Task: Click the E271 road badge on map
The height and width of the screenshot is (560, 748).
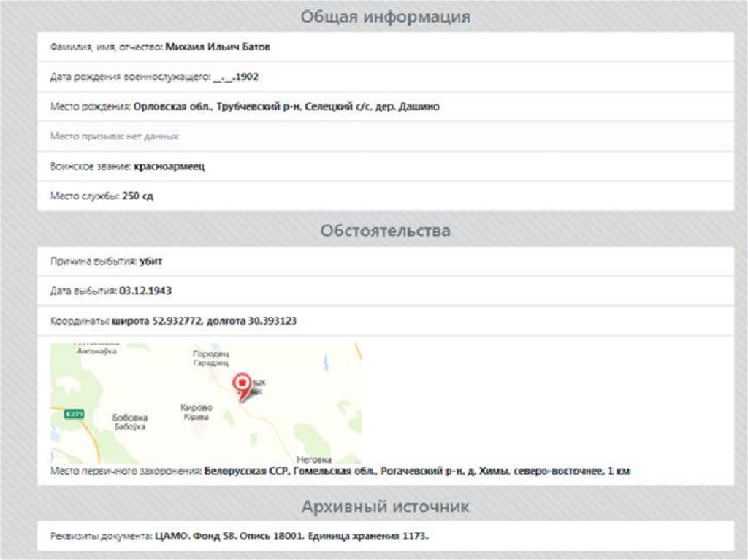Action: [74, 414]
